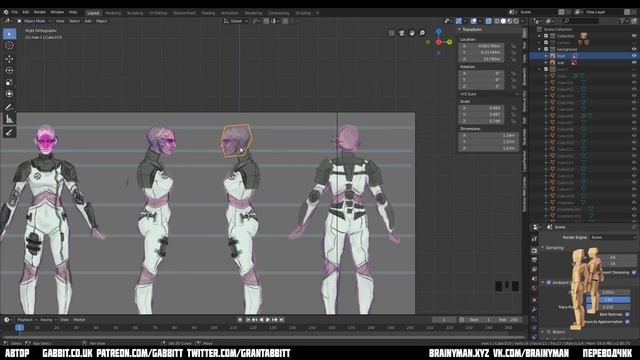The height and width of the screenshot is (360, 640).
Task: Select the Transform tool
Action: [x=9, y=94]
